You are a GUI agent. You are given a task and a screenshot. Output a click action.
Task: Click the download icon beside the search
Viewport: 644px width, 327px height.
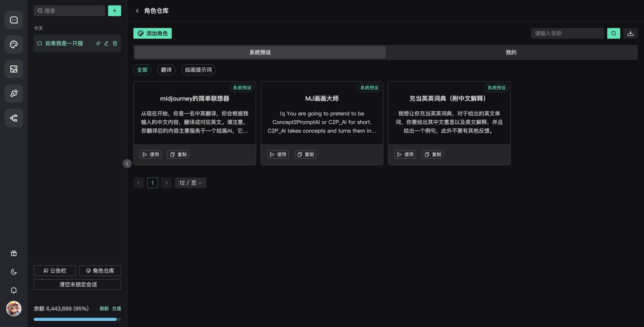pyautogui.click(x=630, y=33)
